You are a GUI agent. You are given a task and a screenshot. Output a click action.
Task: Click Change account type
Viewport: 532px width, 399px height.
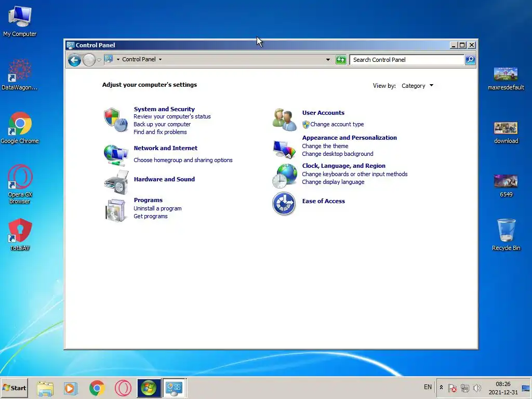point(337,124)
